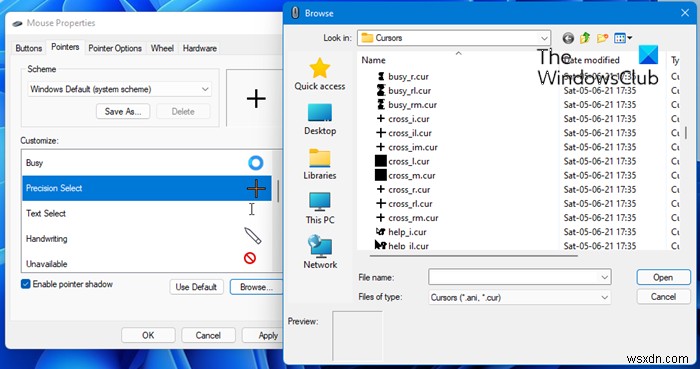Click the cross_m.cur file icon
Screen dimensions: 700x369
[380, 175]
